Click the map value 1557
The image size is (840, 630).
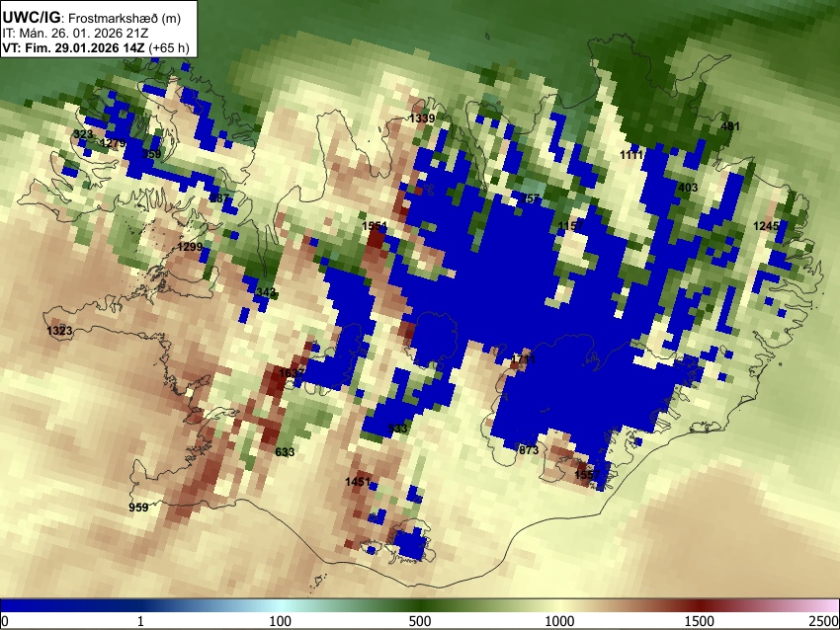point(587,475)
